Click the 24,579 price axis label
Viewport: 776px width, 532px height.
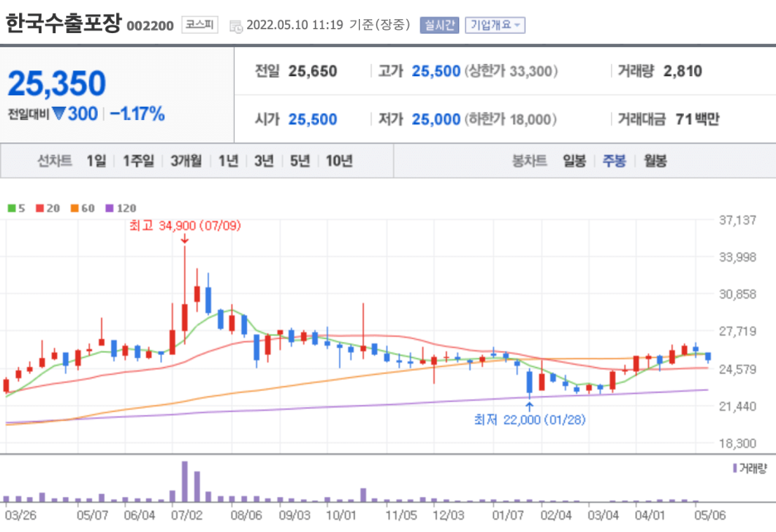click(x=737, y=370)
